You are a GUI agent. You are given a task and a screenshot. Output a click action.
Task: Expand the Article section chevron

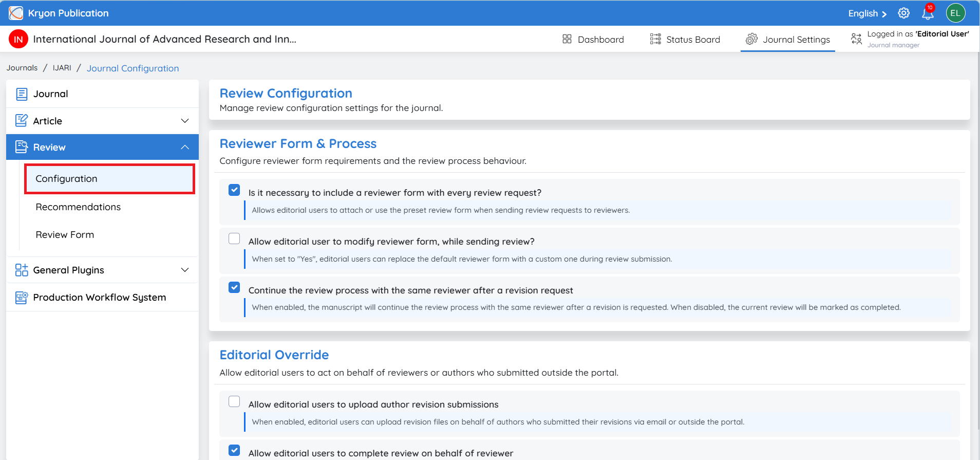coord(185,121)
